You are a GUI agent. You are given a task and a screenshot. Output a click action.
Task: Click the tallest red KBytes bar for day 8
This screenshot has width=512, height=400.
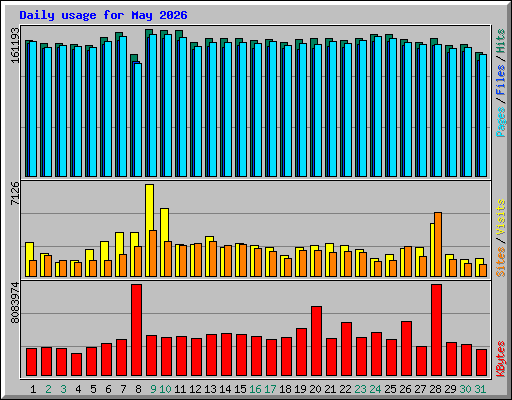(136, 330)
